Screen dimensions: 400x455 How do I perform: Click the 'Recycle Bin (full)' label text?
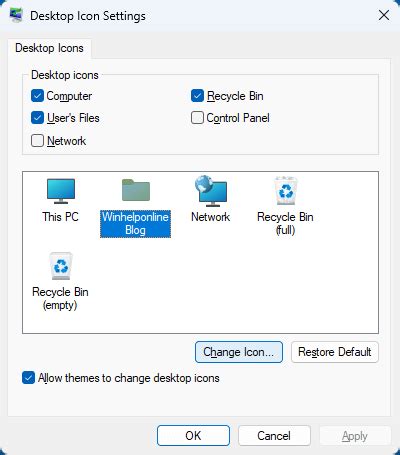pyautogui.click(x=285, y=224)
